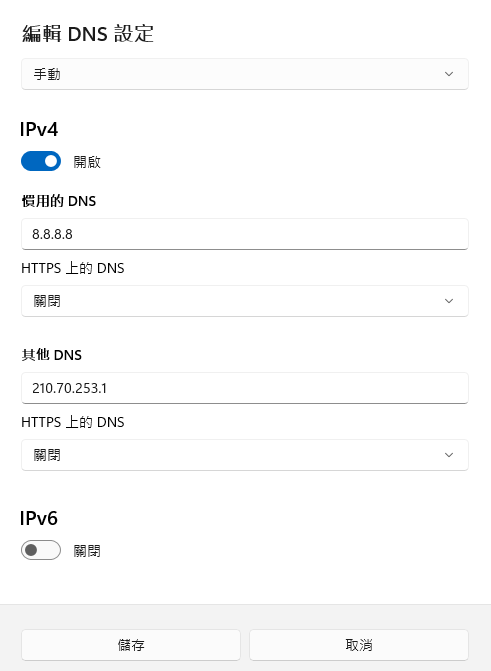Screen dimensions: 491x671
Task: Click the 開啟 label beside IPv4 switch
Action: [87, 162]
